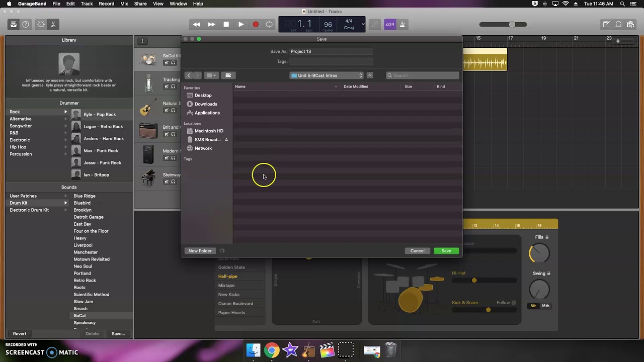Open the File menu
Screen dimensions: 644x362
coord(56,4)
